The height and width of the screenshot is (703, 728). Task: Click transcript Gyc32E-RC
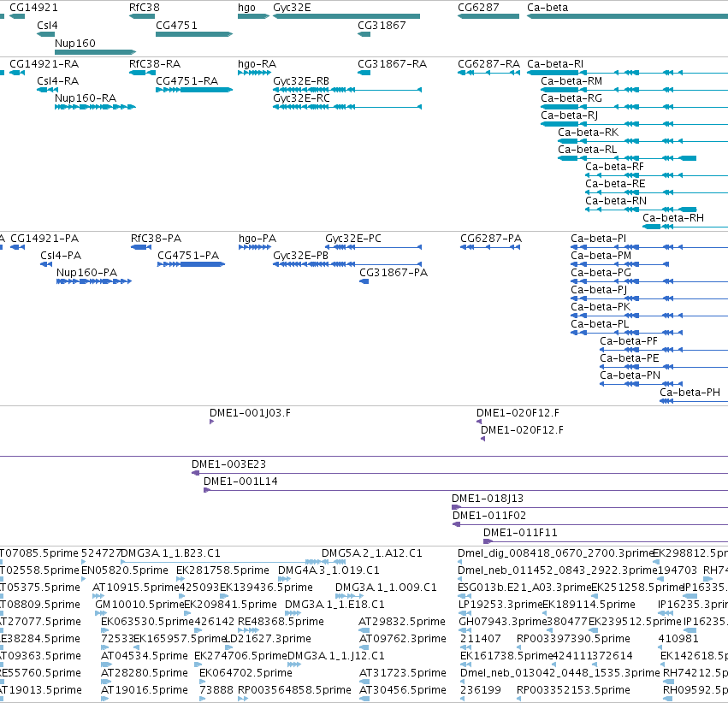301,98
